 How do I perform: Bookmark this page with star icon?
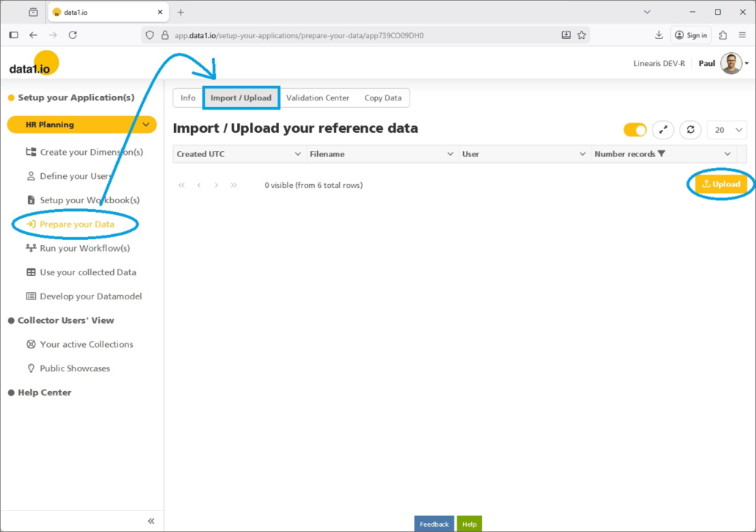581,35
